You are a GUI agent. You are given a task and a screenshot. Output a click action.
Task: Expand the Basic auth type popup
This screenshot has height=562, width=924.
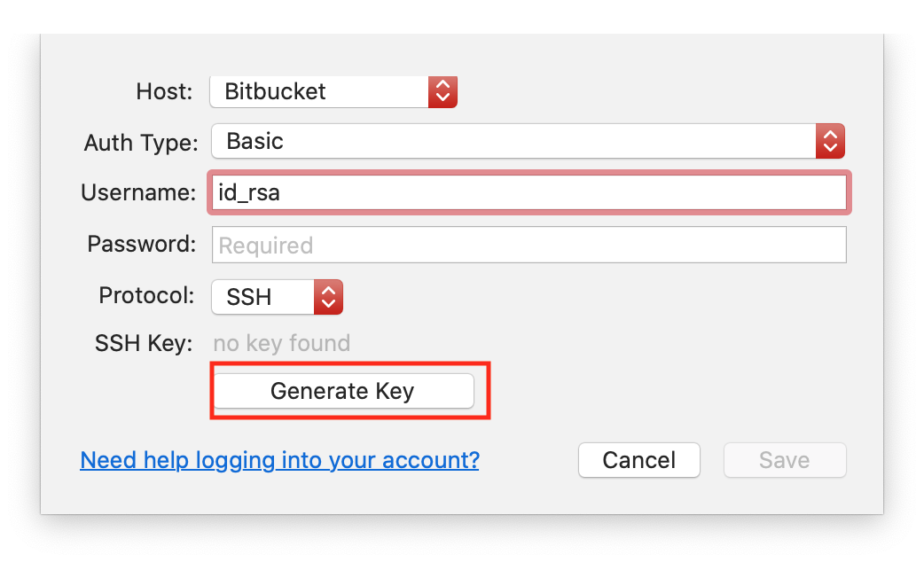click(514, 141)
